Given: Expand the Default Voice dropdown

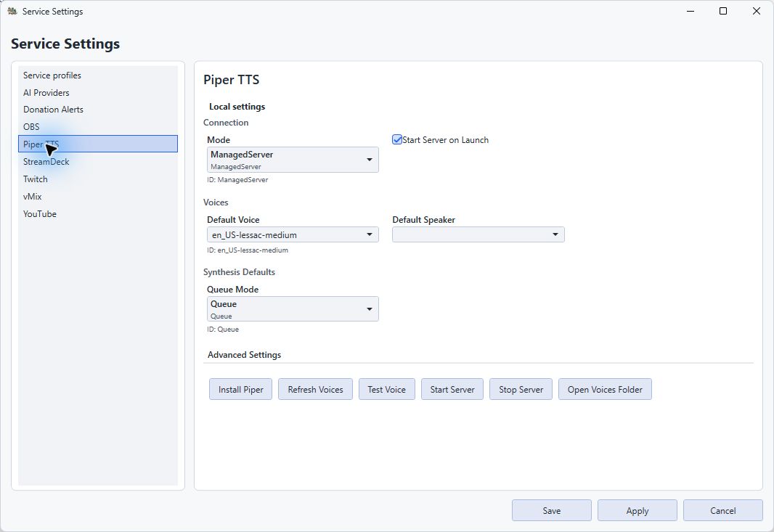Looking at the screenshot, I should [x=293, y=235].
